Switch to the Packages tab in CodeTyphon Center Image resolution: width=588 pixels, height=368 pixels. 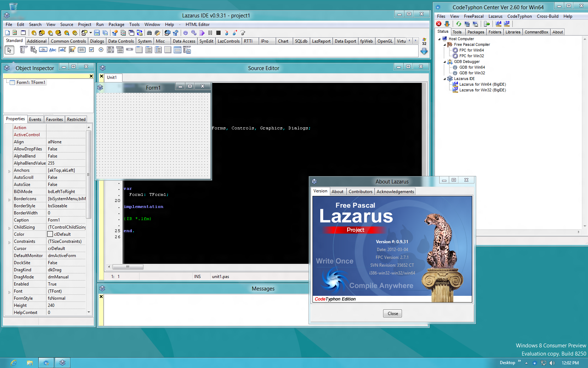(x=476, y=32)
